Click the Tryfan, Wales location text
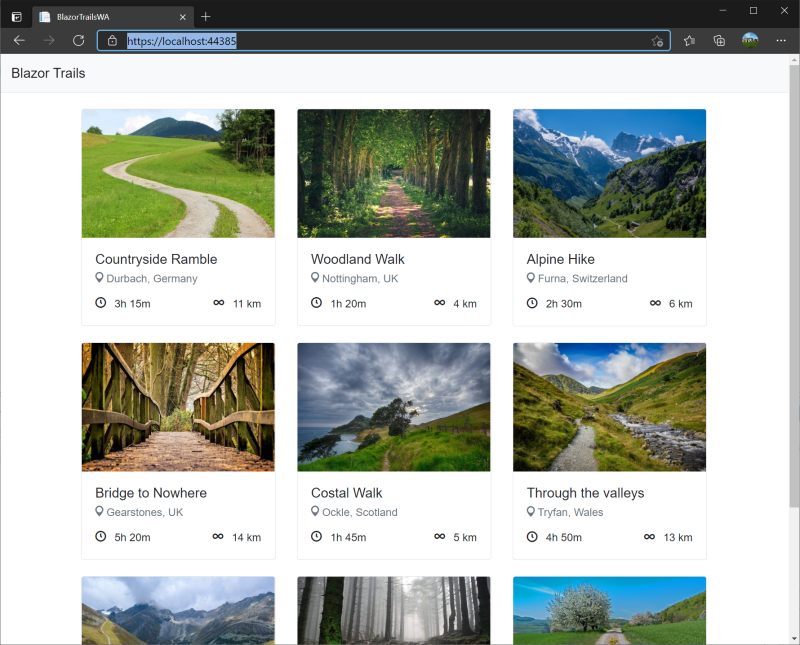The height and width of the screenshot is (645, 800). pyautogui.click(x=570, y=512)
